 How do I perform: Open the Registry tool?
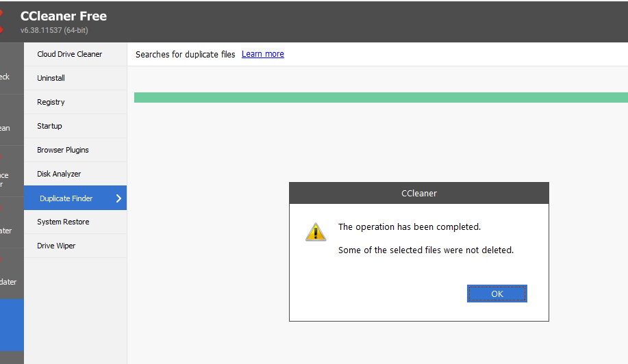click(51, 102)
